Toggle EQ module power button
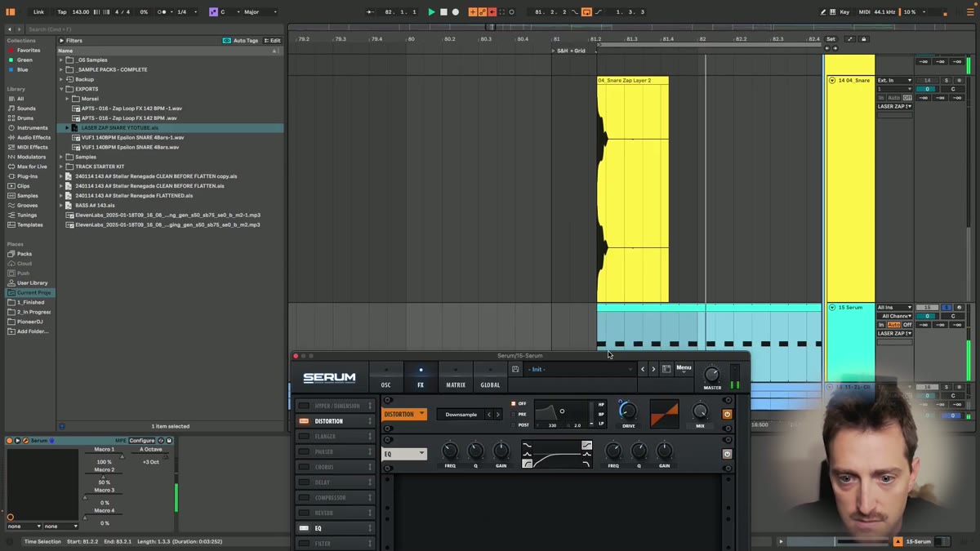 click(x=727, y=454)
